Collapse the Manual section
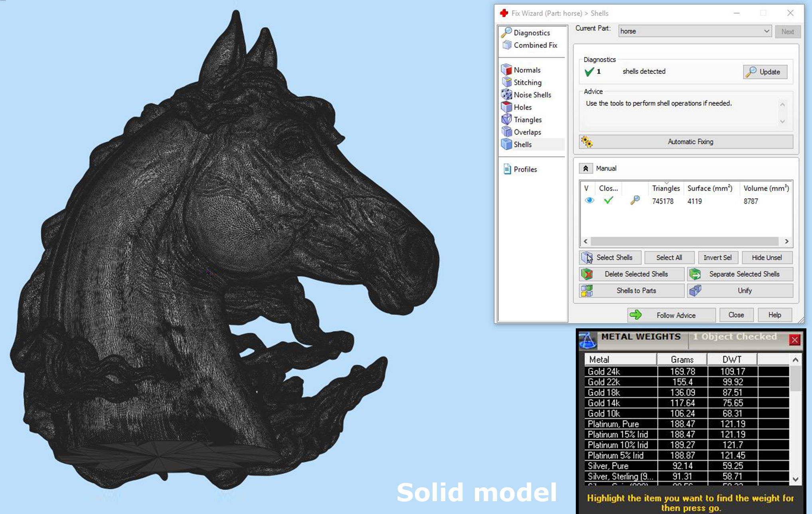This screenshot has width=812, height=514. (585, 169)
